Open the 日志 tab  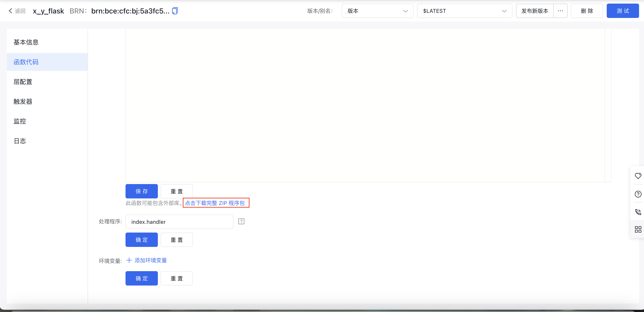point(47,141)
